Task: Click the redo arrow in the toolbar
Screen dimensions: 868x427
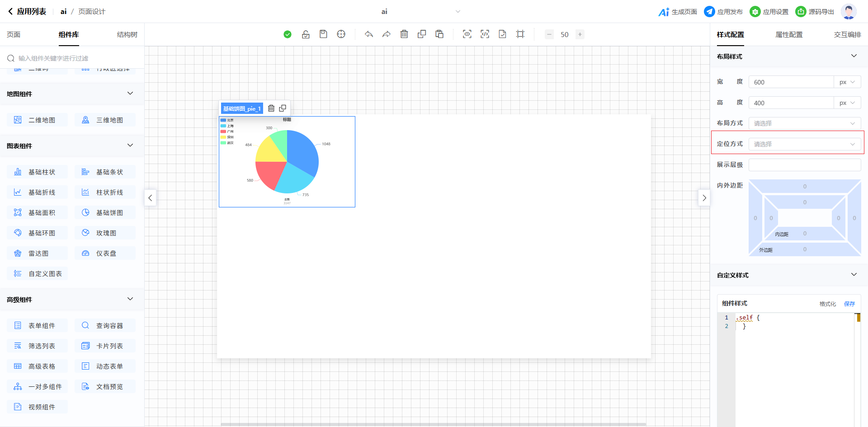Action: tap(386, 34)
